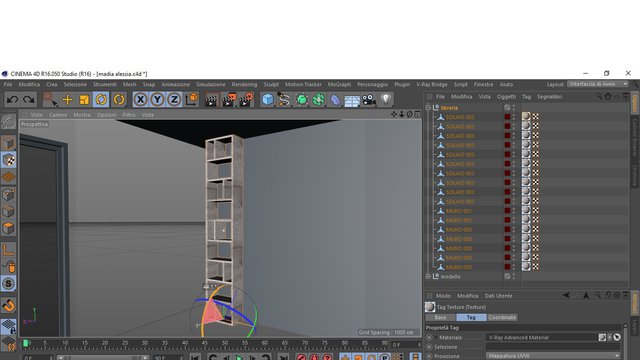Expand the modello object hierarchy
Viewport: 640px width, 360px height.
click(428, 276)
